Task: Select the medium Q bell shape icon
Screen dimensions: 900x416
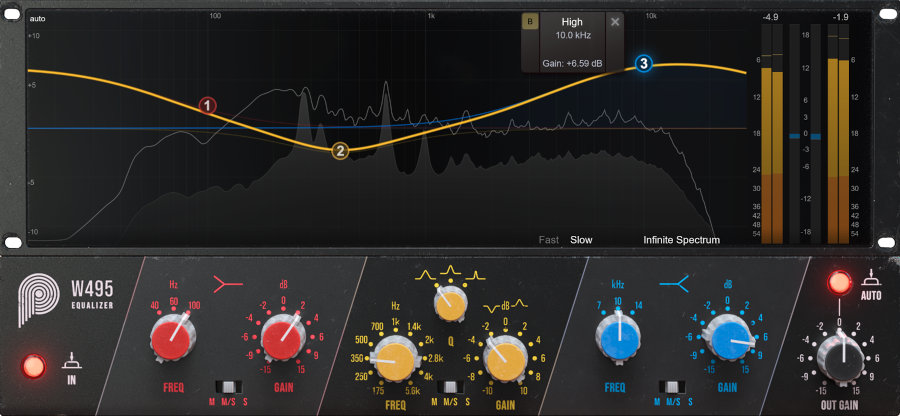Action: pyautogui.click(x=450, y=271)
